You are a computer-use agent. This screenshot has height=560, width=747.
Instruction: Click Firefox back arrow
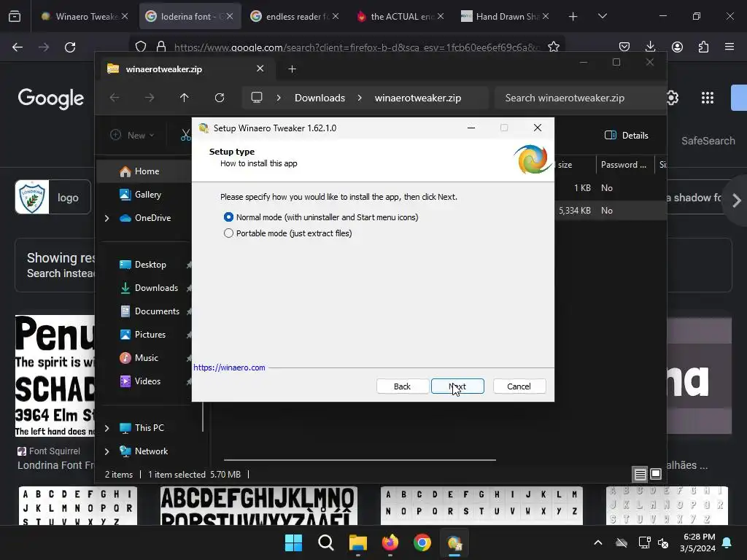[18, 47]
